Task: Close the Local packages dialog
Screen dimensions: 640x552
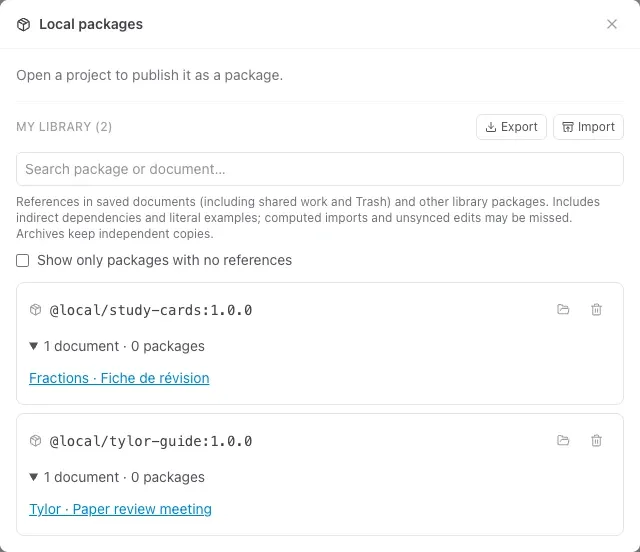Action: (611, 24)
